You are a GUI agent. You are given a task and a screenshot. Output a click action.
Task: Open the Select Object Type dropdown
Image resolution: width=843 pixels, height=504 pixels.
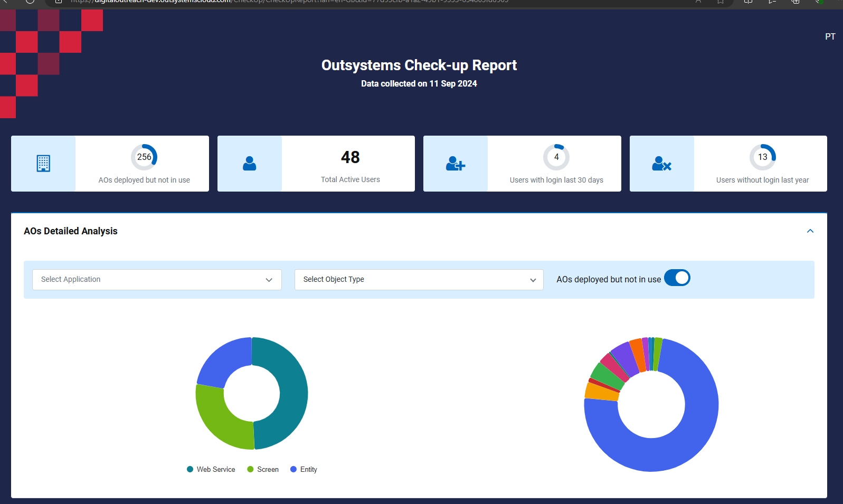click(419, 280)
